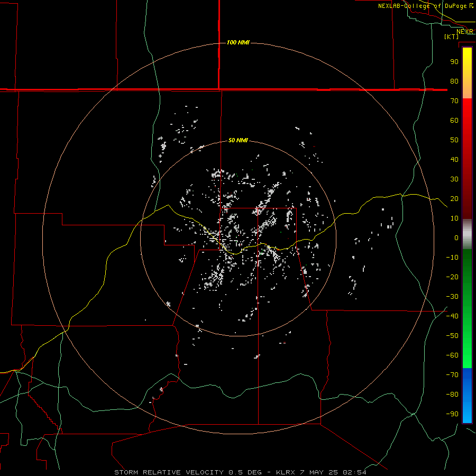Click the "-50" scale value
The width and height of the screenshot is (476, 476).
coord(452,336)
